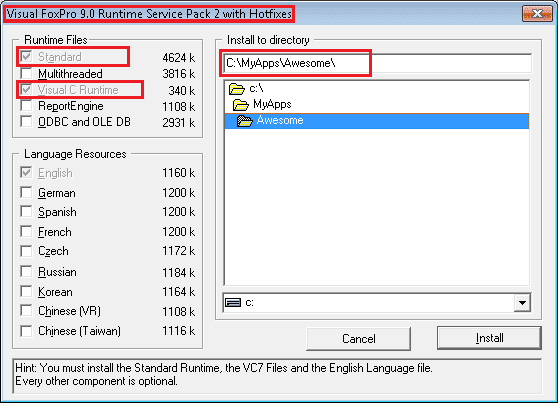This screenshot has height=403, width=558.
Task: Click the Install button
Action: point(489,338)
